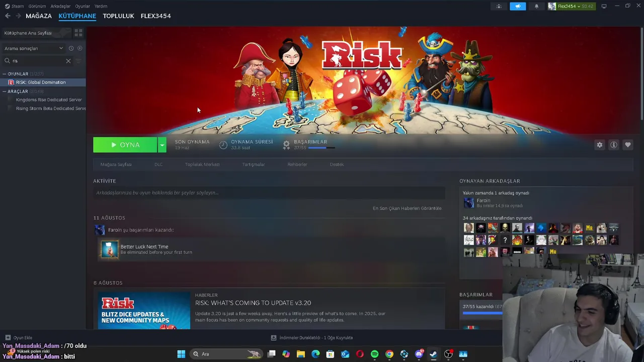Open the Steam menu
Image resolution: width=644 pixels, height=362 pixels.
click(14, 6)
